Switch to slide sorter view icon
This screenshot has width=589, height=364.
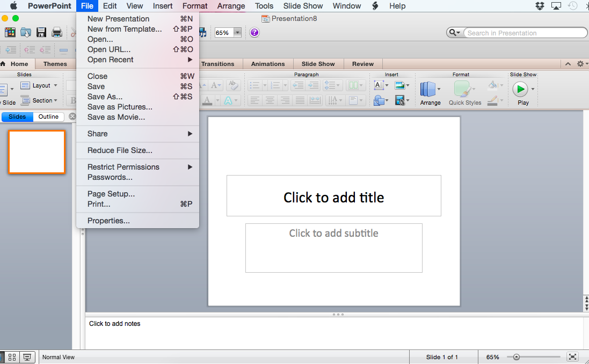[x=12, y=357]
